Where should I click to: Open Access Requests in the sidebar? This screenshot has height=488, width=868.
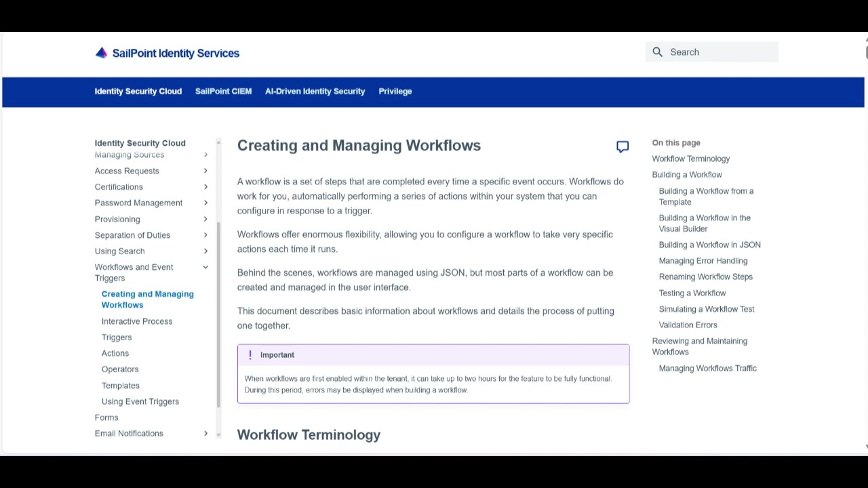[x=127, y=171]
